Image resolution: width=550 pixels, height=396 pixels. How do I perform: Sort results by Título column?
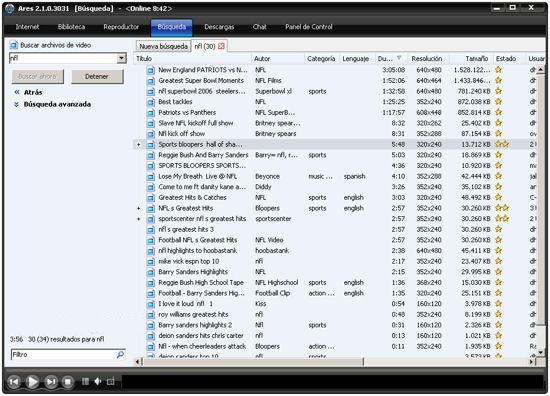[192, 59]
